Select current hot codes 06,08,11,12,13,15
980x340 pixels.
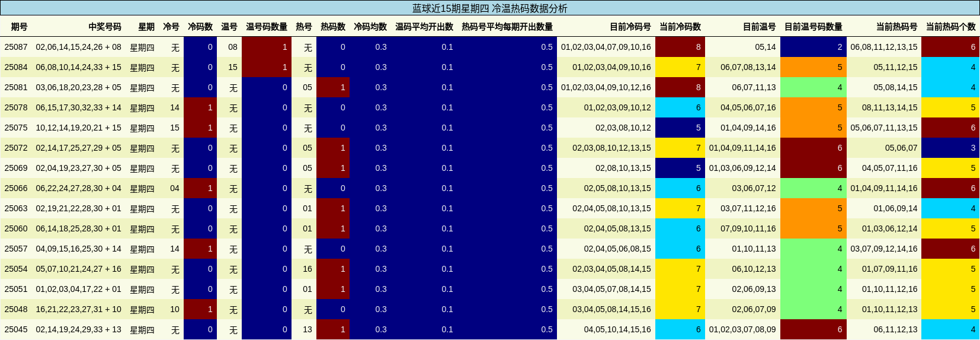tap(884, 47)
